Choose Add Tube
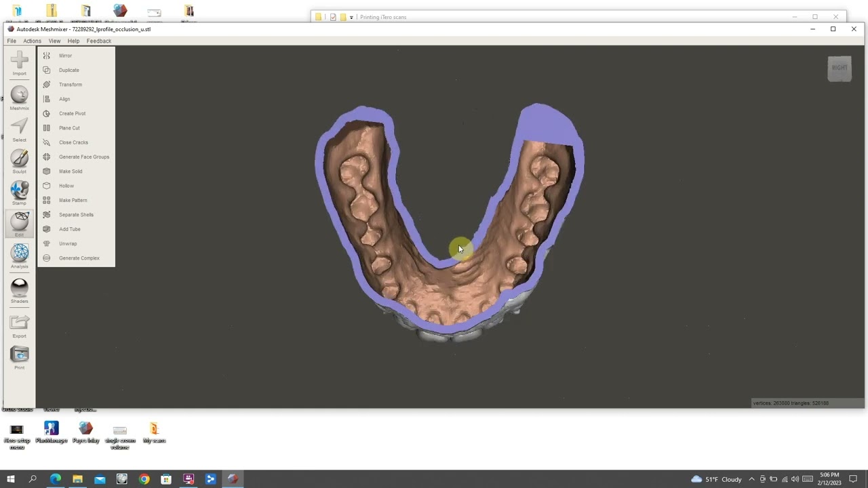This screenshot has width=868, height=488. tap(69, 229)
